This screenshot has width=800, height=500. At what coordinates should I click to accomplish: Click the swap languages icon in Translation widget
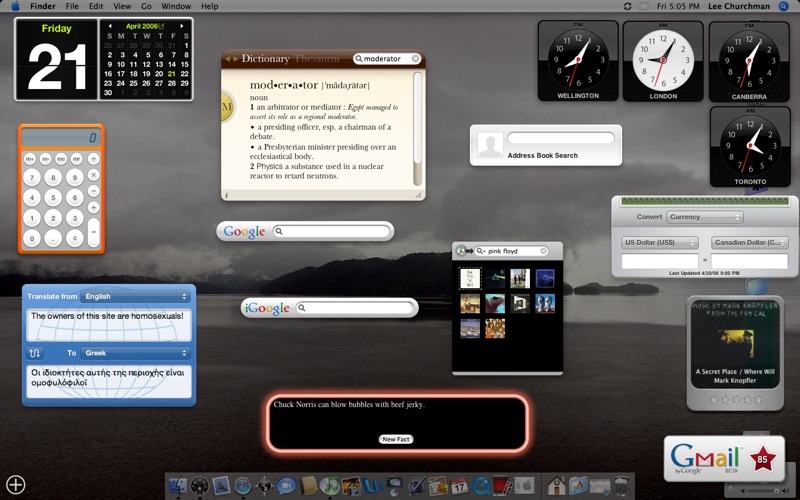pos(36,353)
